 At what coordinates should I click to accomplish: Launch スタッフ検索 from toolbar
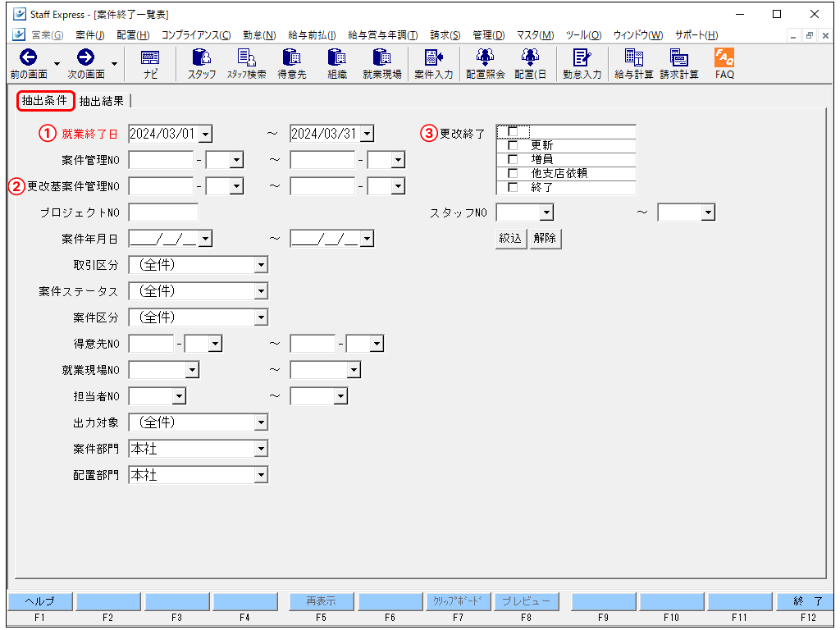click(x=246, y=57)
